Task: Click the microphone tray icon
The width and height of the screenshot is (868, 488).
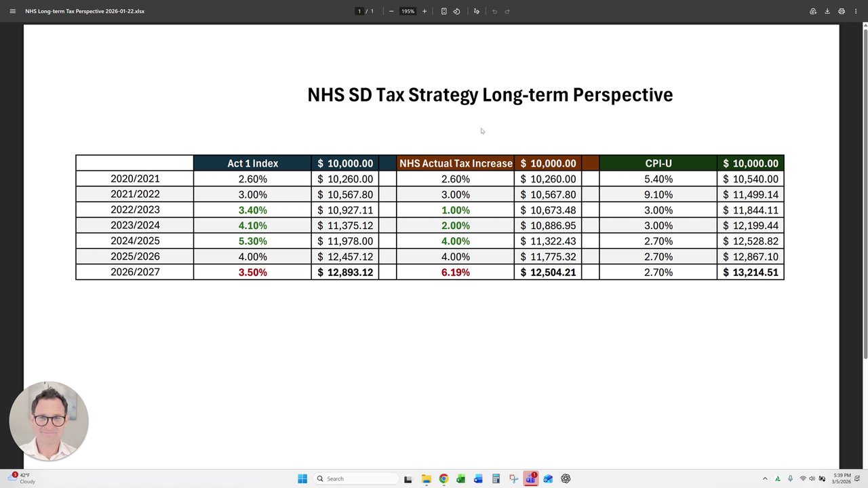Action: 790,479
